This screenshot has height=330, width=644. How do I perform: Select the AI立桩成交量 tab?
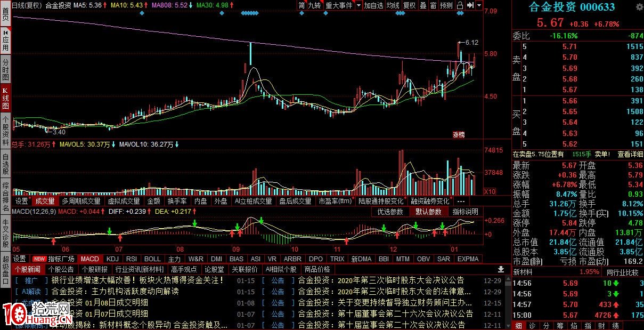[253, 202]
